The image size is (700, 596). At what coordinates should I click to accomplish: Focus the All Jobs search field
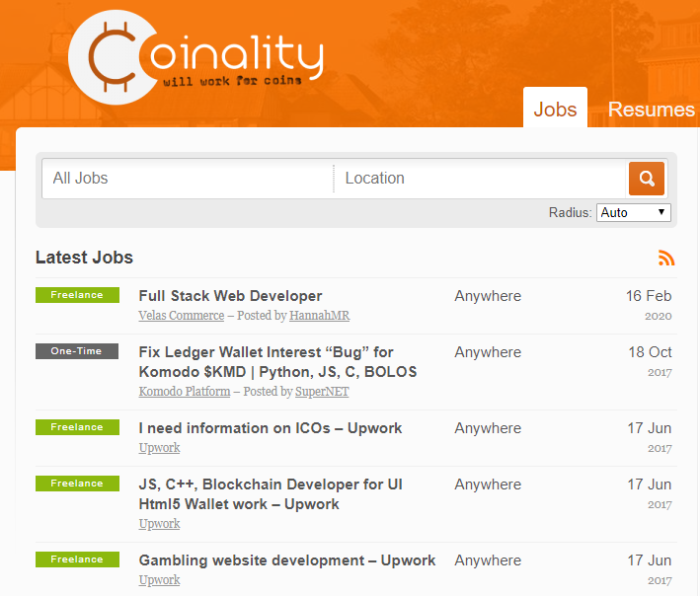click(188, 179)
